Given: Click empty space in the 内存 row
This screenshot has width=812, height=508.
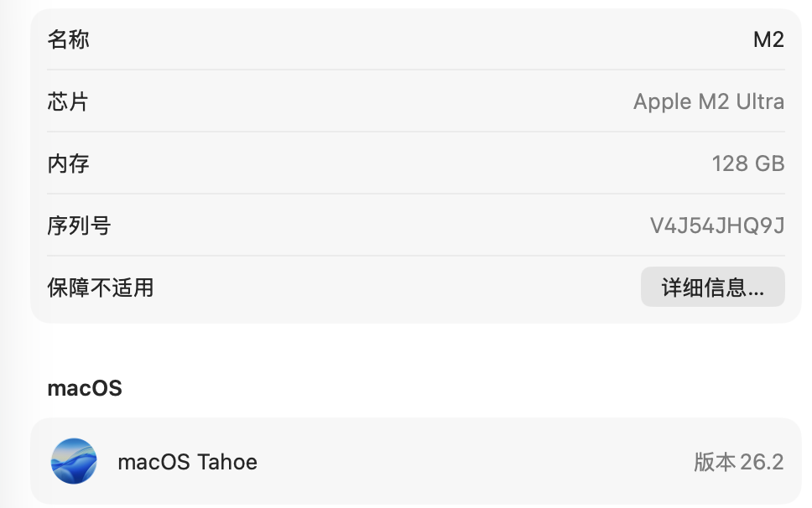Looking at the screenshot, I should 386,163.
